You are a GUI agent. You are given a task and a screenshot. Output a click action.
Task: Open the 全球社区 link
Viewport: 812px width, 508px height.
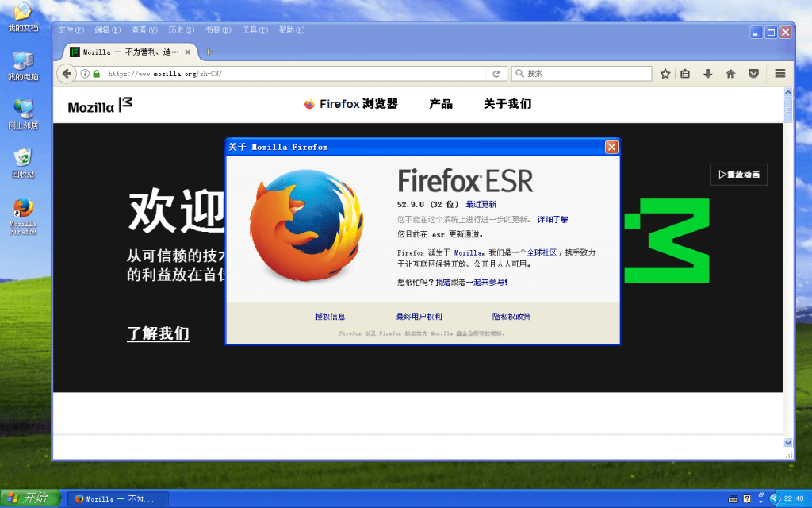[542, 252]
